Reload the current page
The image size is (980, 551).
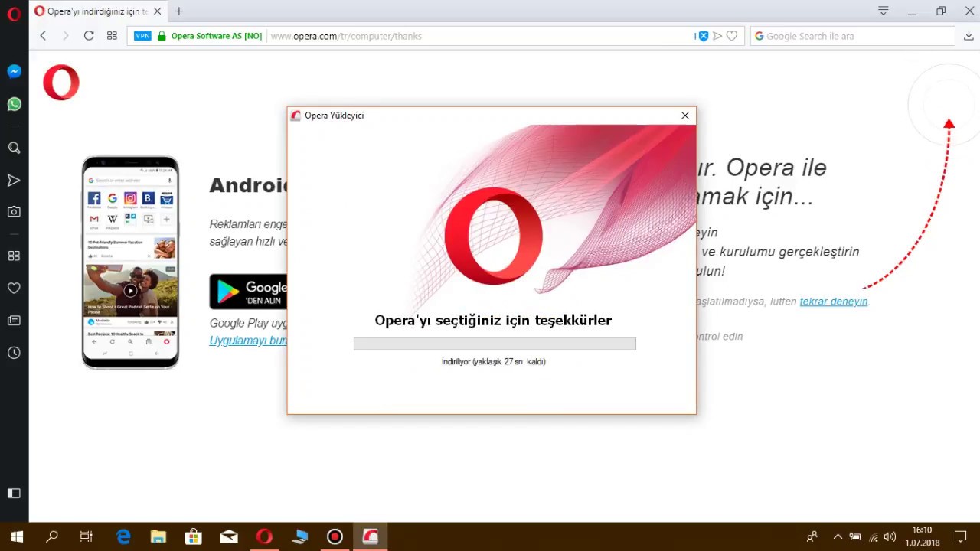point(89,36)
